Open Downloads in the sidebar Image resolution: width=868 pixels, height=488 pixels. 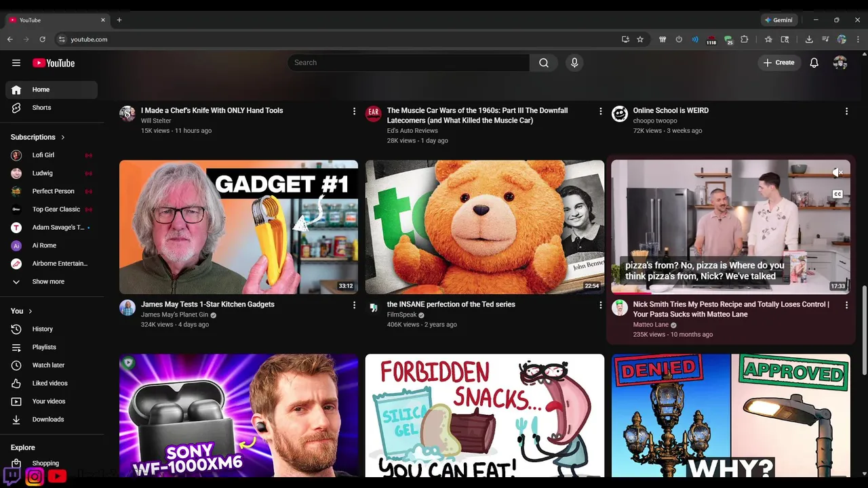pyautogui.click(x=52, y=420)
